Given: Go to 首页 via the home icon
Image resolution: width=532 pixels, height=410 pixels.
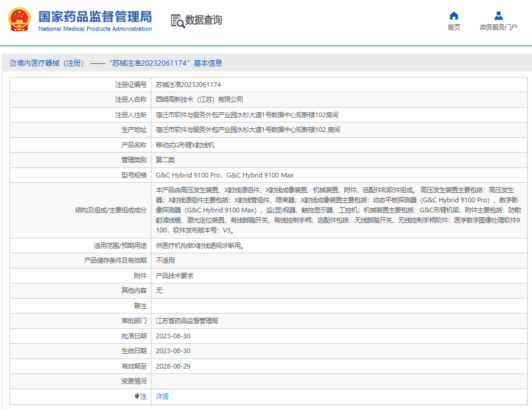Looking at the screenshot, I should pos(454,15).
